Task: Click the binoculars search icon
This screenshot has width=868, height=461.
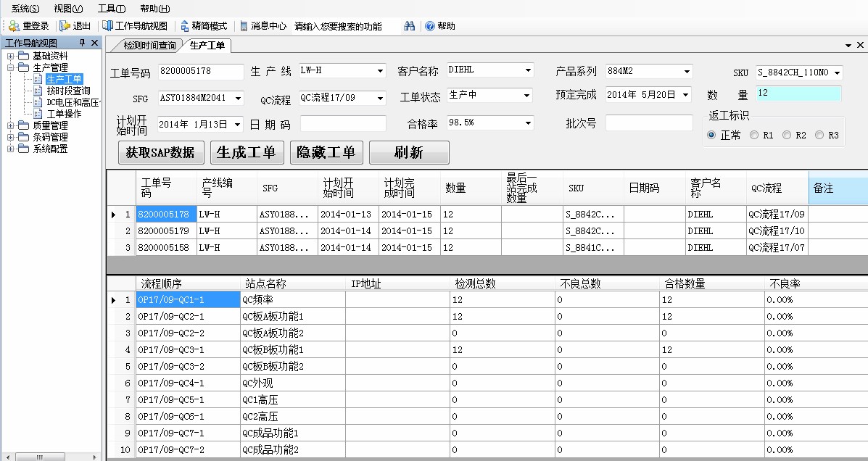Action: click(410, 26)
